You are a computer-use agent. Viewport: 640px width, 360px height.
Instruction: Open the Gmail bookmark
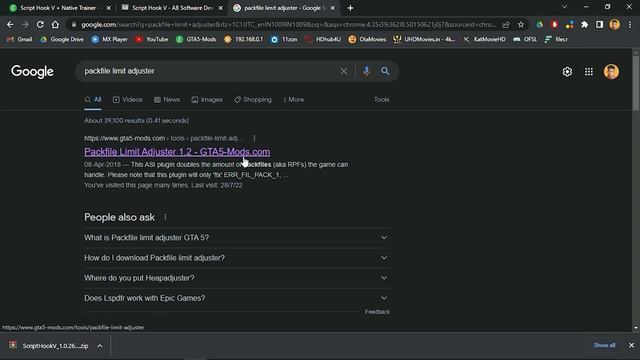[x=20, y=39]
